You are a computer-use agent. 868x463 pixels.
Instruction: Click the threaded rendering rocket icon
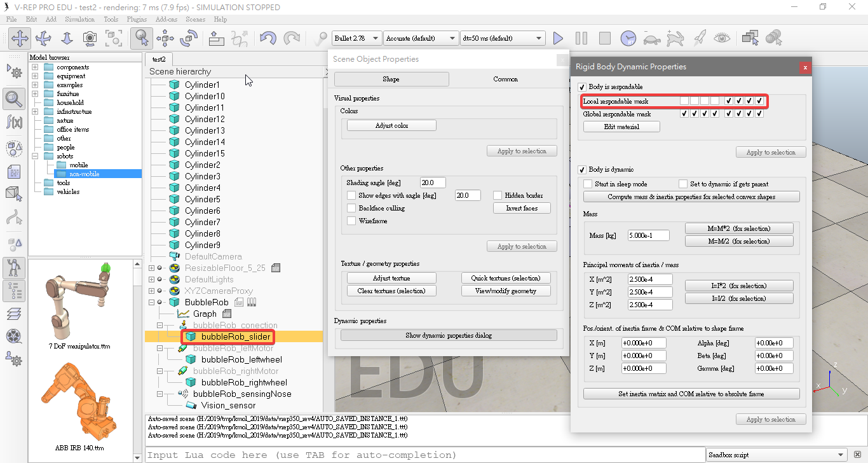point(698,38)
